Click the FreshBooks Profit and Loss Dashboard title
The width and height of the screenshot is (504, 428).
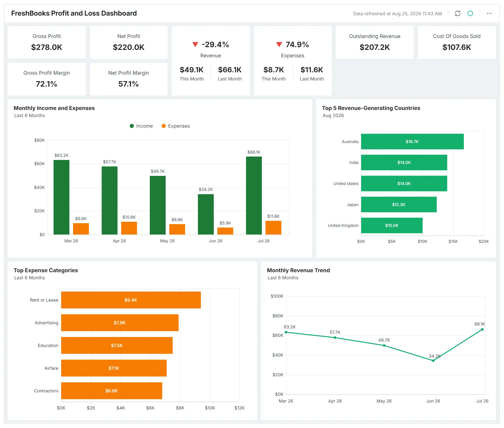74,13
